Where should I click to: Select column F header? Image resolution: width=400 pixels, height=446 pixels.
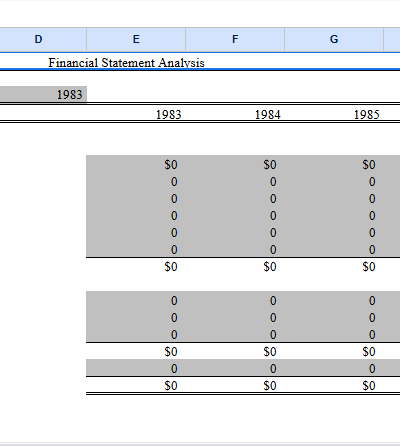click(x=235, y=39)
